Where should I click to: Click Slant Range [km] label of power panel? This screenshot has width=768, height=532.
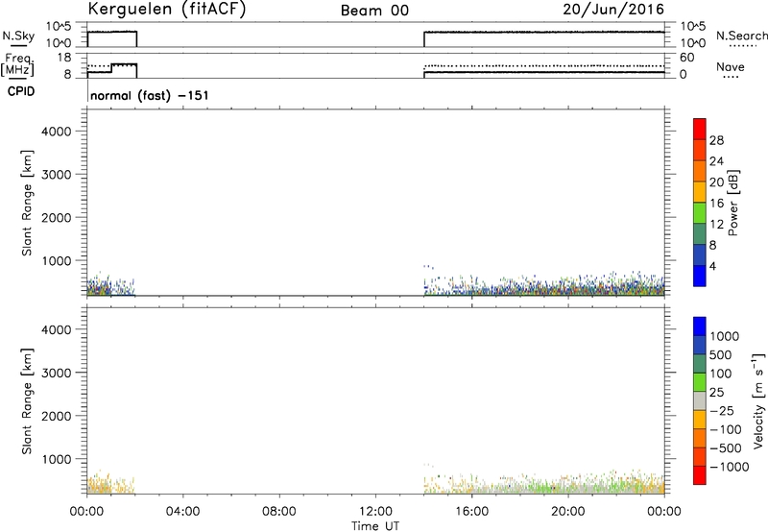pyautogui.click(x=27, y=203)
